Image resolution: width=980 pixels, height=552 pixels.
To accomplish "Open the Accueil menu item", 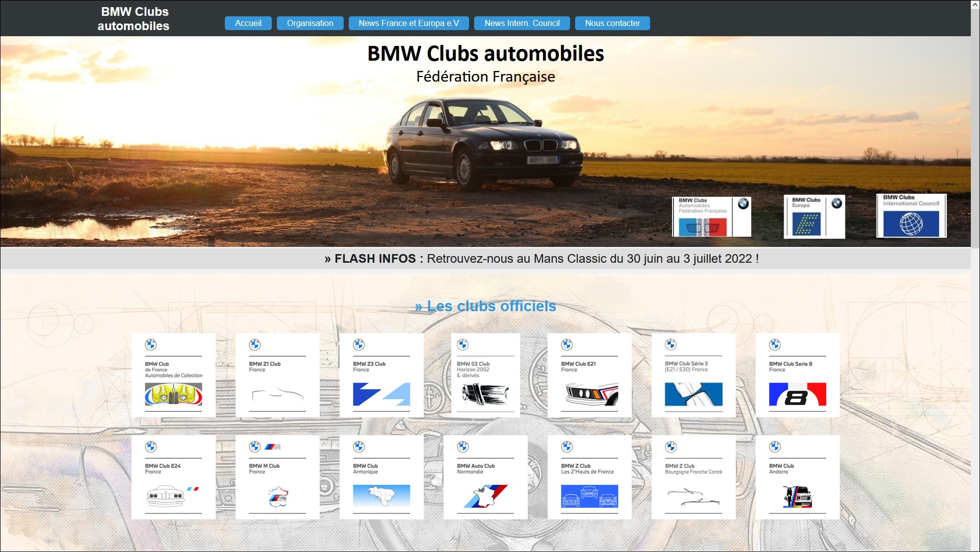I will 248,23.
